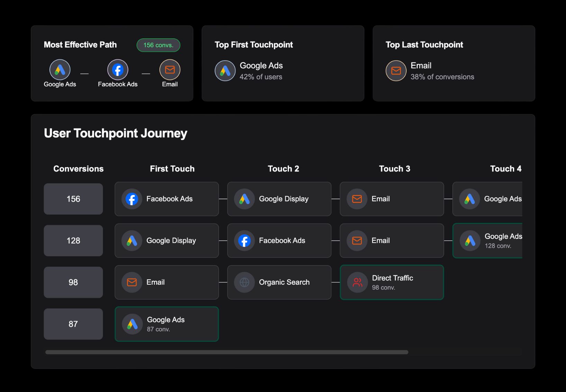The width and height of the screenshot is (566, 392).
Task: Select Google Ads icon under Top First Touchpoint
Action: (x=225, y=71)
